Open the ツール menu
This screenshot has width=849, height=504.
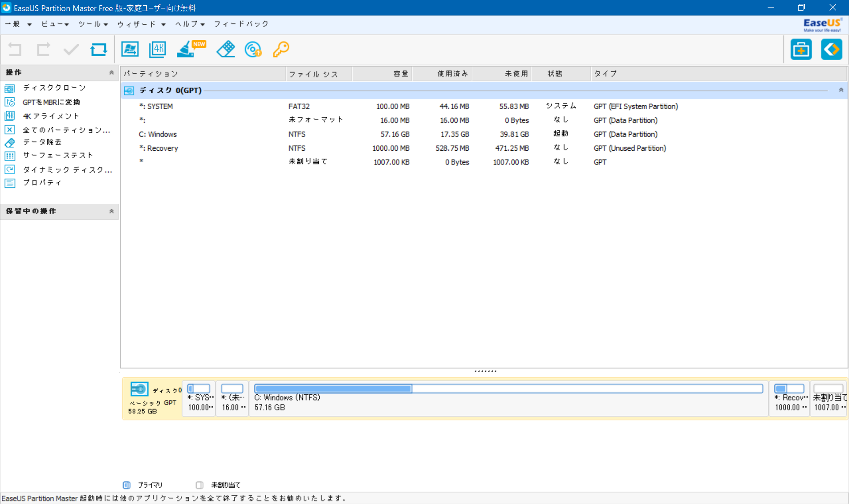coord(93,24)
